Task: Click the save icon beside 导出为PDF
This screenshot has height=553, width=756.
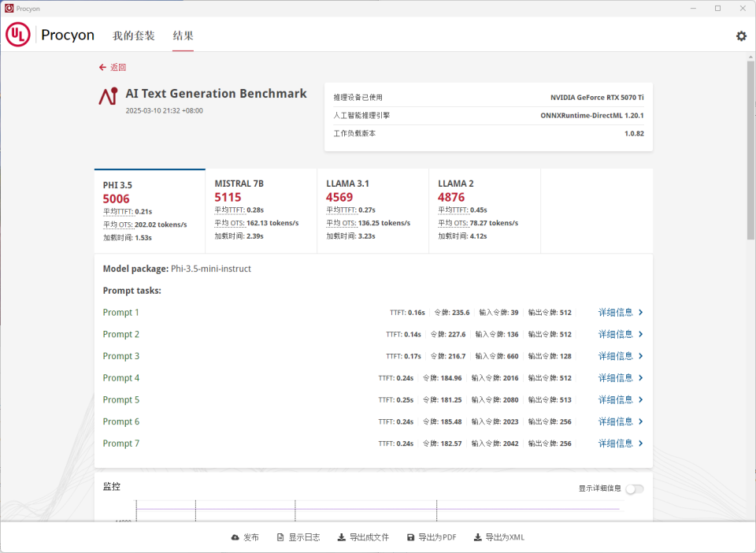Action: 410,537
